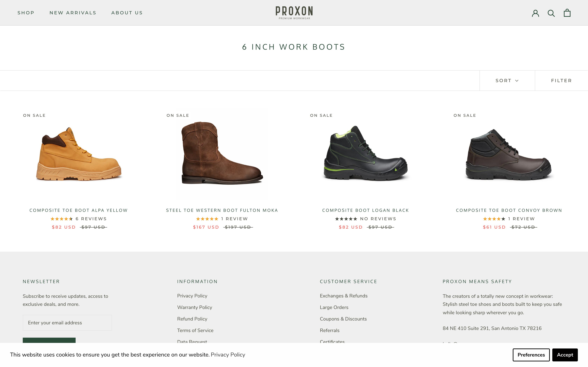Open Exchanges & Refunds page

[x=344, y=296]
